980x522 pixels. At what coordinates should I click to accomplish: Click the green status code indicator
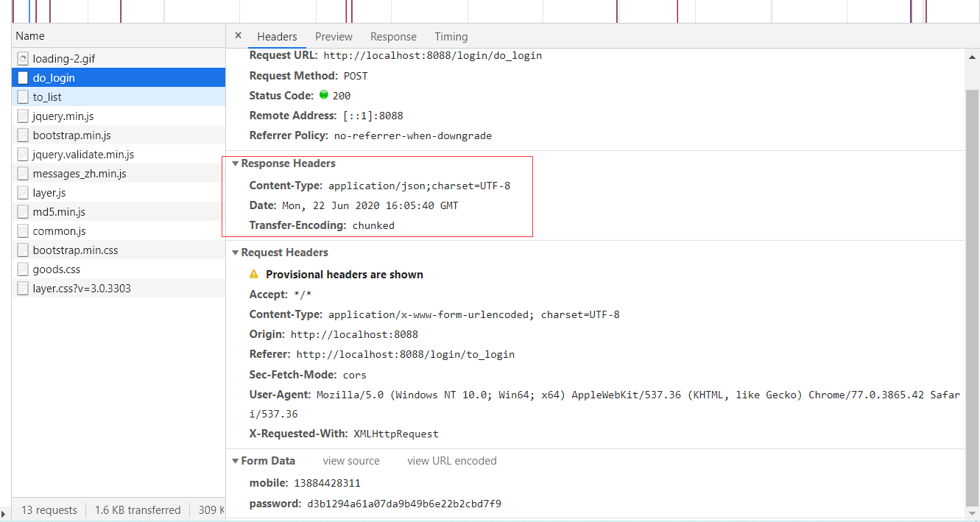click(323, 95)
